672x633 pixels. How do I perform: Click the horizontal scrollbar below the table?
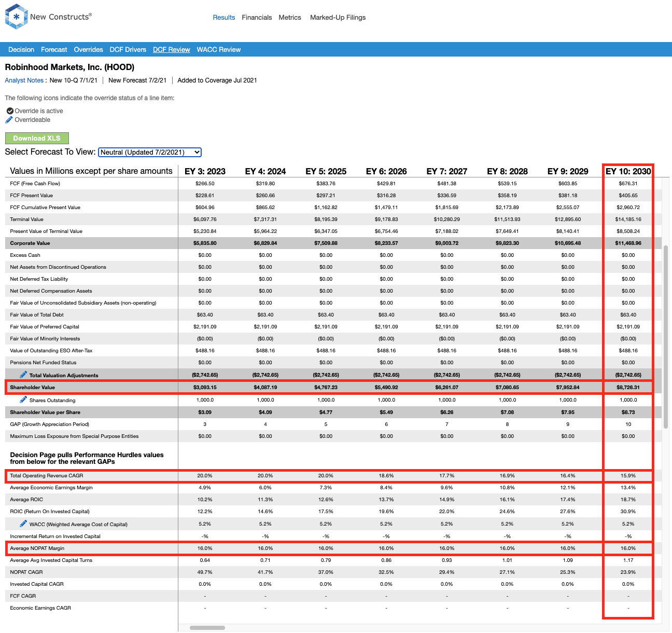click(207, 628)
